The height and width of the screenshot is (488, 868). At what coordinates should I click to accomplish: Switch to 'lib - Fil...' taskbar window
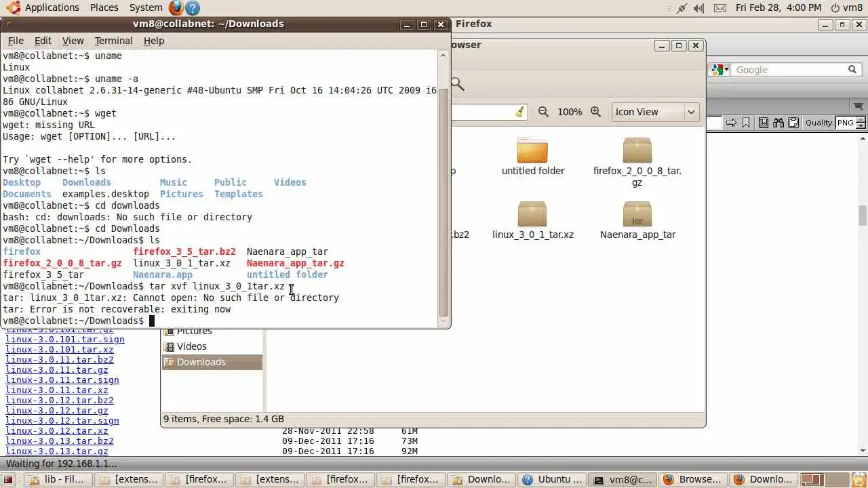[x=58, y=480]
